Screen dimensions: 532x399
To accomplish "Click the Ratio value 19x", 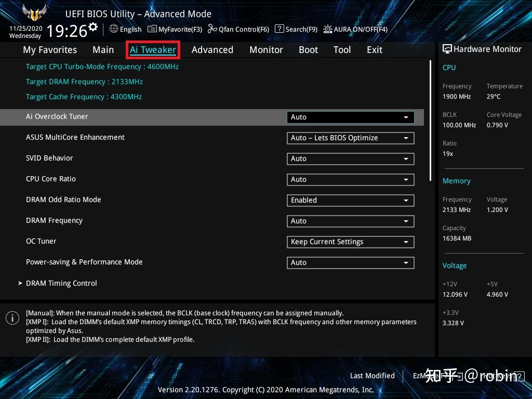I will tap(448, 154).
